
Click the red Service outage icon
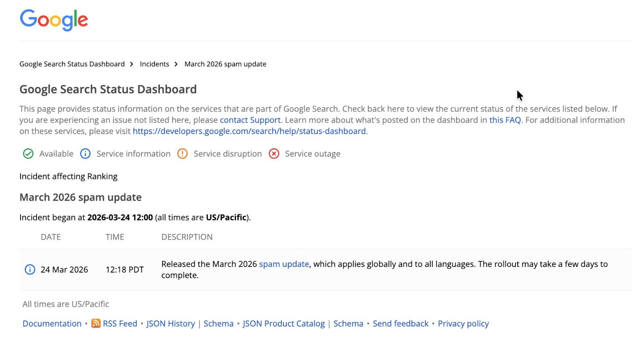274,154
